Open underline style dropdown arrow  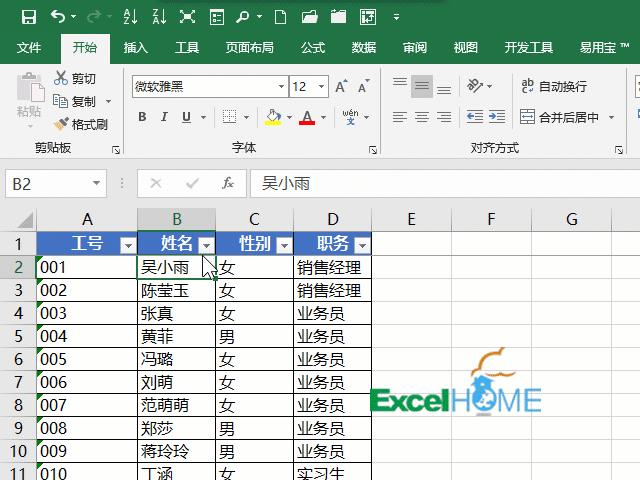click(x=203, y=118)
